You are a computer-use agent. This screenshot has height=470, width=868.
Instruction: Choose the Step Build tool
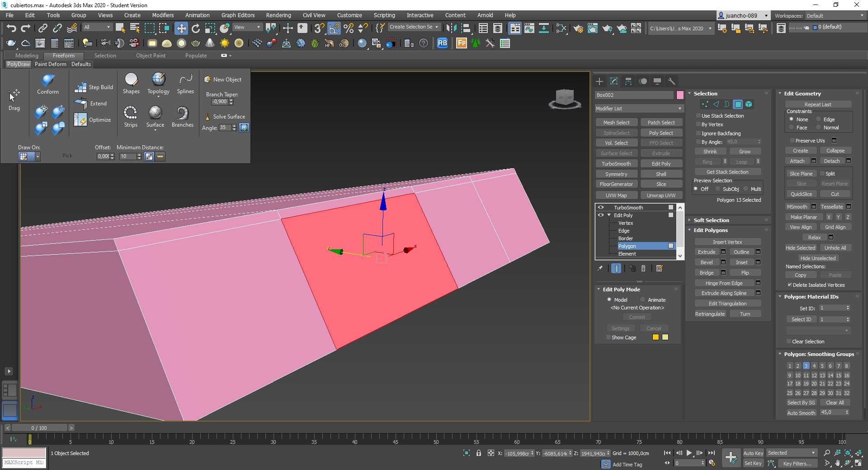click(94, 87)
